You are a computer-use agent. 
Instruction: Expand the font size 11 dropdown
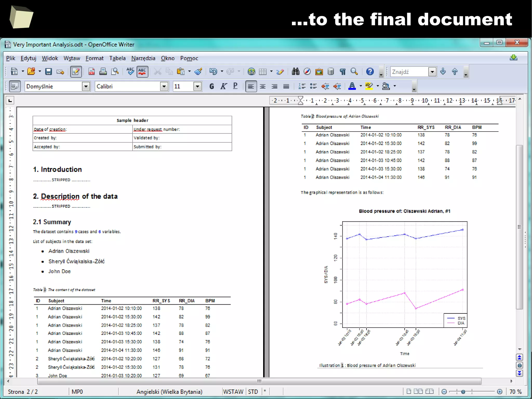pos(198,86)
